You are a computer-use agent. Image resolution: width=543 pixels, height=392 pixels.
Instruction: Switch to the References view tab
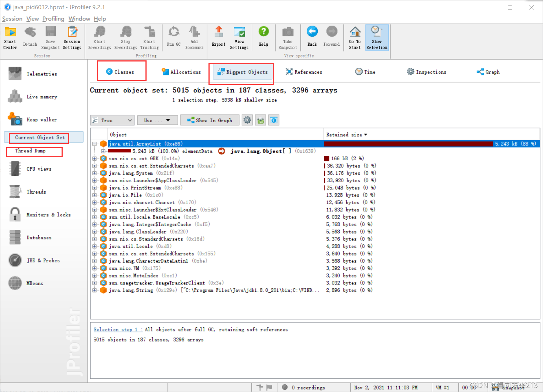tap(304, 72)
